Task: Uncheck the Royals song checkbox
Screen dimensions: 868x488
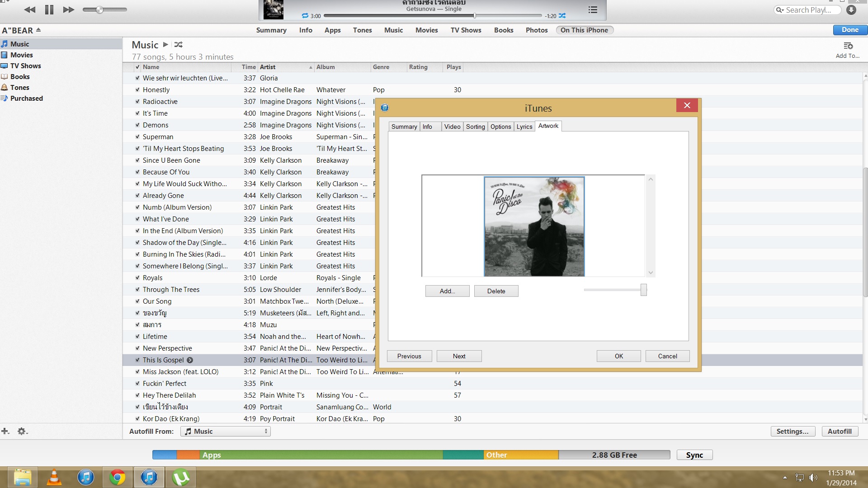Action: (137, 278)
